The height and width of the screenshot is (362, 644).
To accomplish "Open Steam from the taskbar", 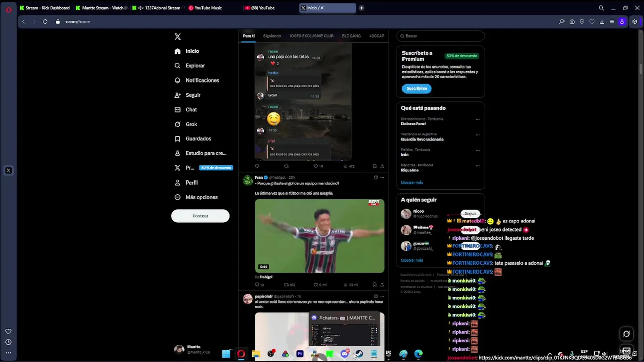I will tap(359, 354).
